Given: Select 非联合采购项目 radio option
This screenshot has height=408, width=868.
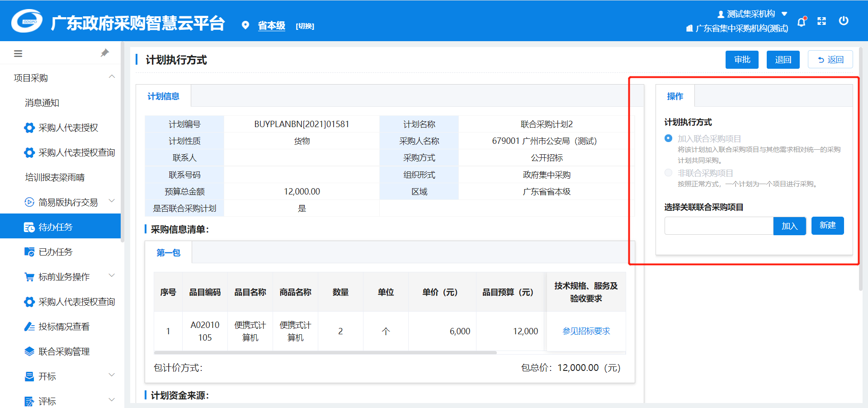Looking at the screenshot, I should tap(668, 173).
